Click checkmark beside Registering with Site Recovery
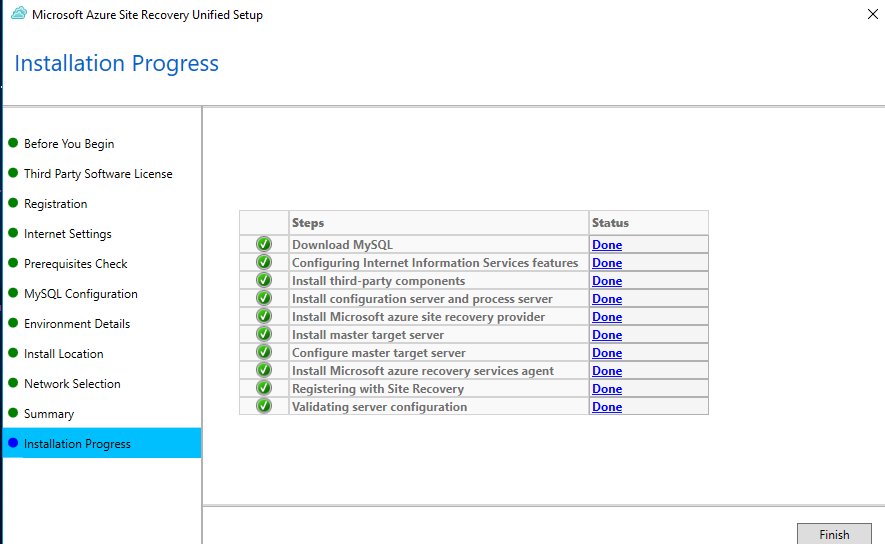 click(264, 388)
